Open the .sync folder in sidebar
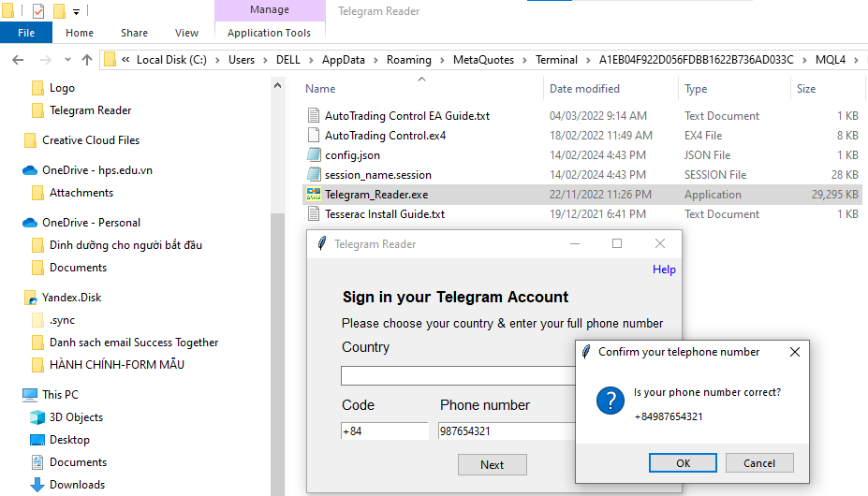This screenshot has height=496, width=868. (x=62, y=320)
